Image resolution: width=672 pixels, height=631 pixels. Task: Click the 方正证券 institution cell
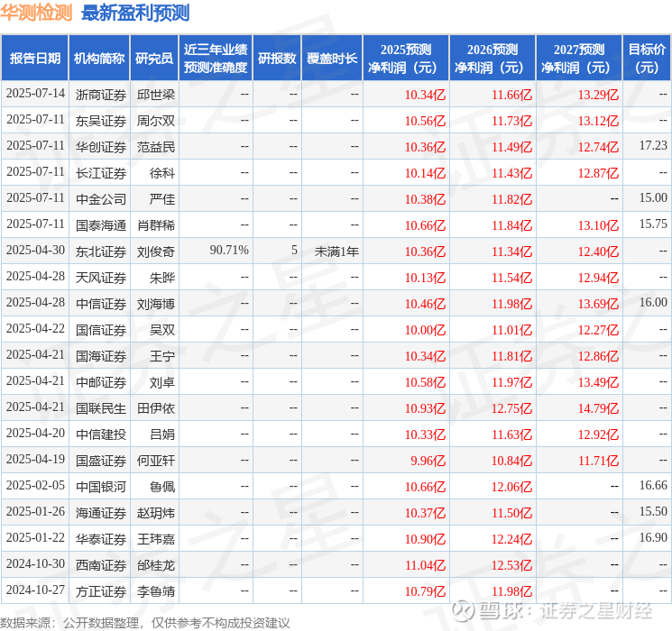pyautogui.click(x=101, y=591)
